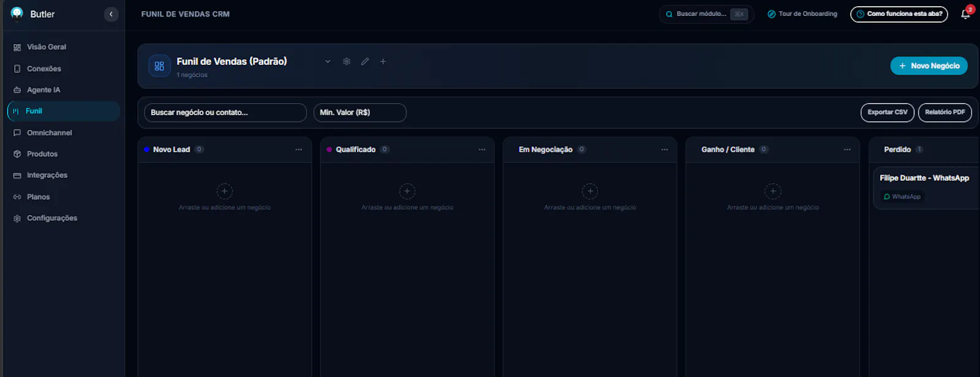The width and height of the screenshot is (980, 377).
Task: Focus the Min. Valor (R$) field
Action: point(360,113)
